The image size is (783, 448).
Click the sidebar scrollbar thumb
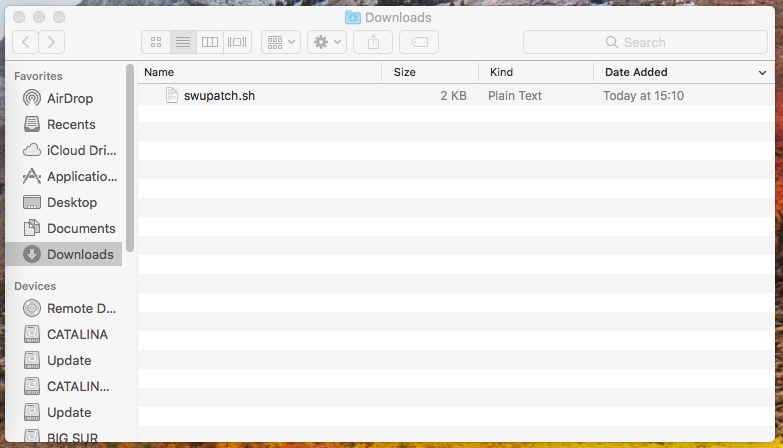[x=130, y=158]
